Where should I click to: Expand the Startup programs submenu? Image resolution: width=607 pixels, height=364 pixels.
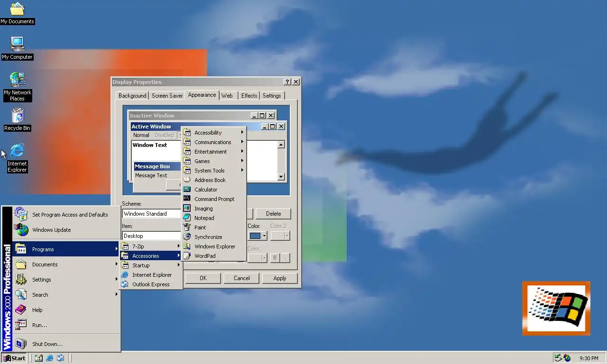(151, 265)
